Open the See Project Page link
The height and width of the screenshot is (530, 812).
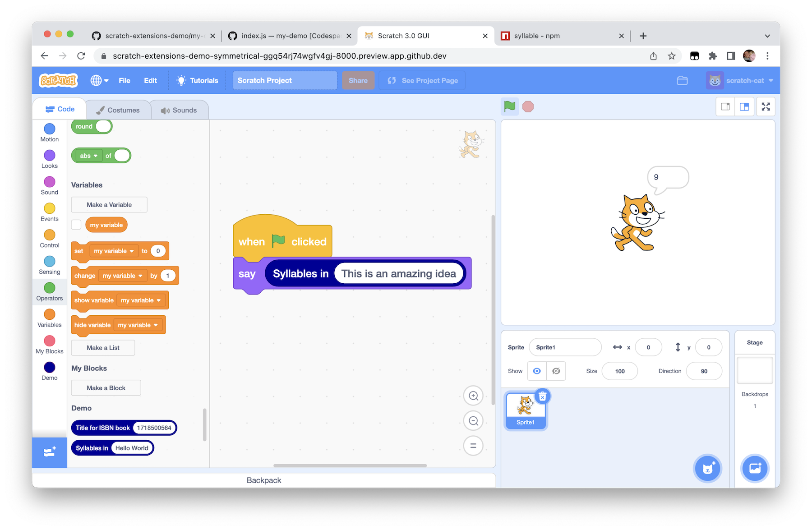click(421, 80)
